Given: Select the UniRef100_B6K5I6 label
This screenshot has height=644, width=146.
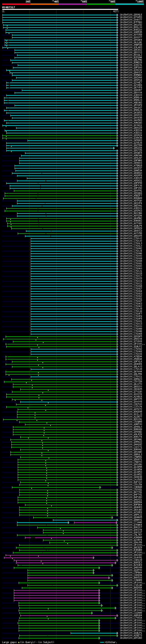Looking at the screenshot, I should click(131, 578).
